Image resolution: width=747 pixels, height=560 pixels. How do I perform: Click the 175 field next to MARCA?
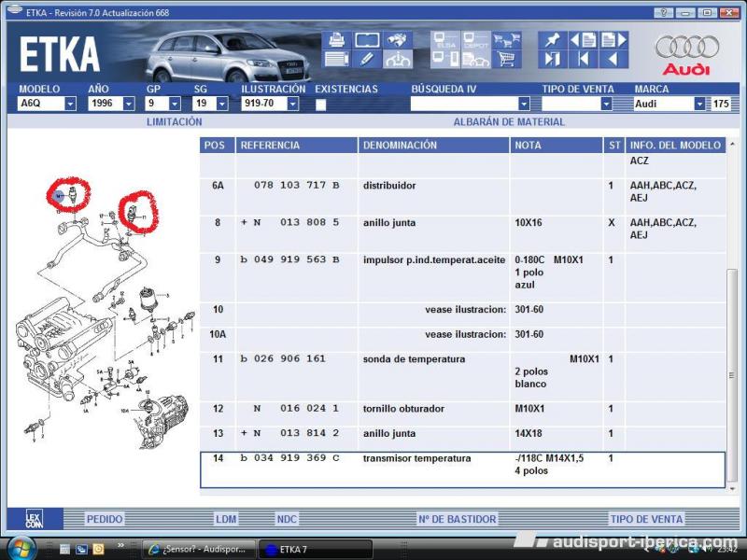tap(721, 104)
